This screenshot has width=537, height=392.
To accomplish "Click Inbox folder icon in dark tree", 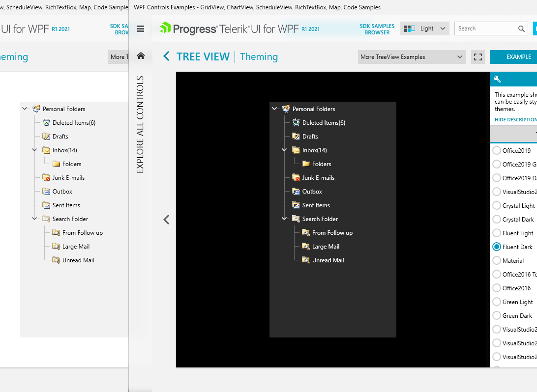I will [x=296, y=150].
